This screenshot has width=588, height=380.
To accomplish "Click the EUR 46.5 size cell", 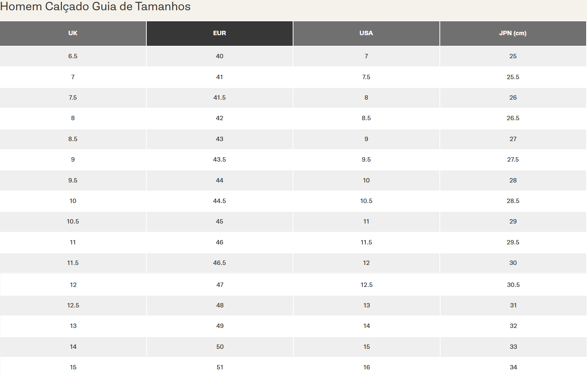I will click(x=219, y=263).
